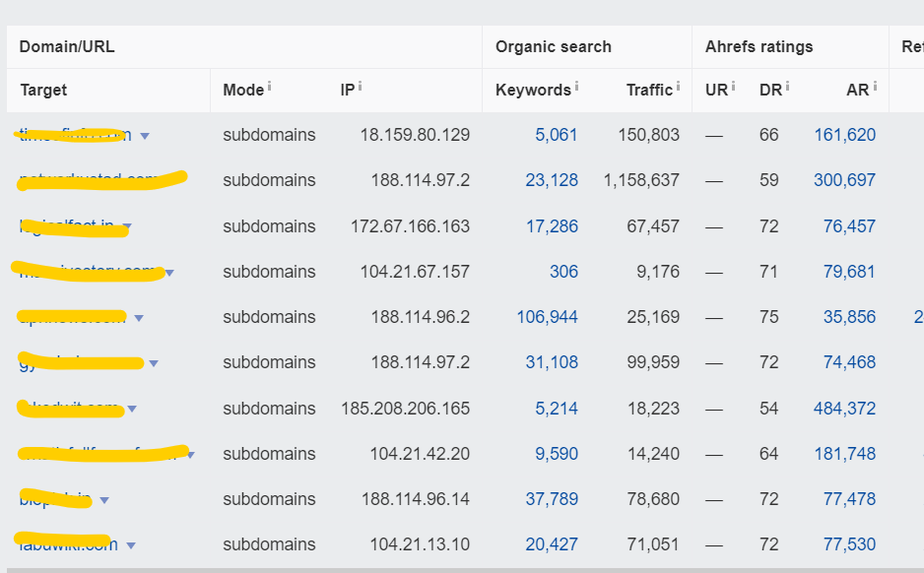Sort by the Mode column header
Viewport: 924px width, 573px height.
pyautogui.click(x=243, y=91)
